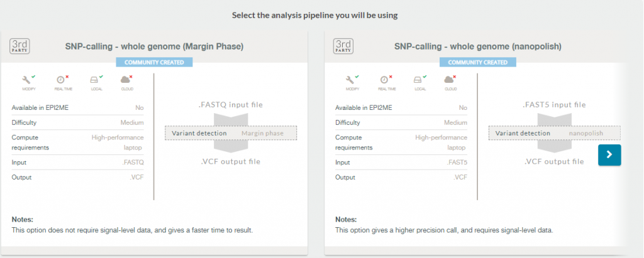Click the Cloud icon in Margin Phase card
The width and height of the screenshot is (644, 258).
point(126,80)
